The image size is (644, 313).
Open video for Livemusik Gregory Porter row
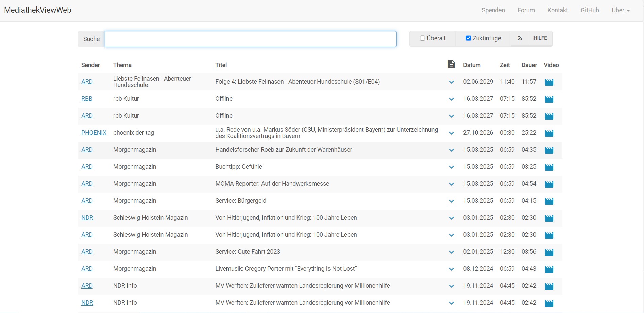coord(549,269)
